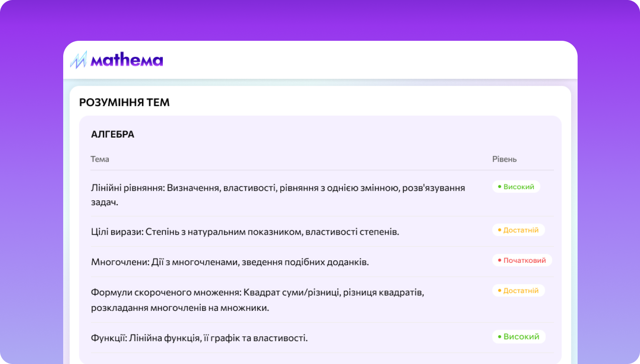
Task: Click the 'Рівень' column header
Action: click(x=504, y=159)
